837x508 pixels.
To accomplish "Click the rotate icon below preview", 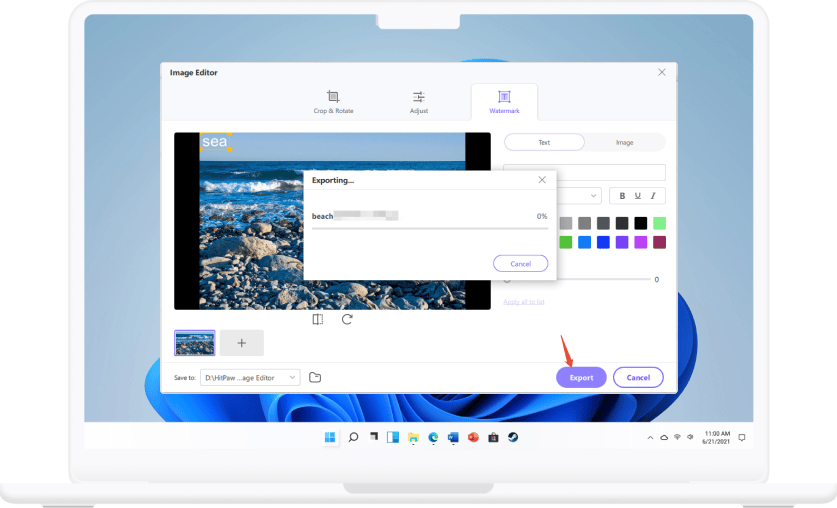I will (347, 319).
